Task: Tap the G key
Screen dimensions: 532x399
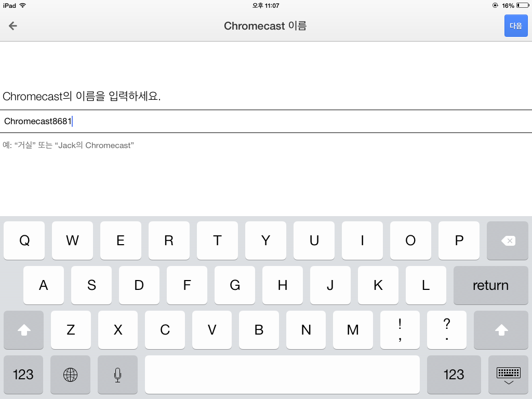Action: coord(235,285)
